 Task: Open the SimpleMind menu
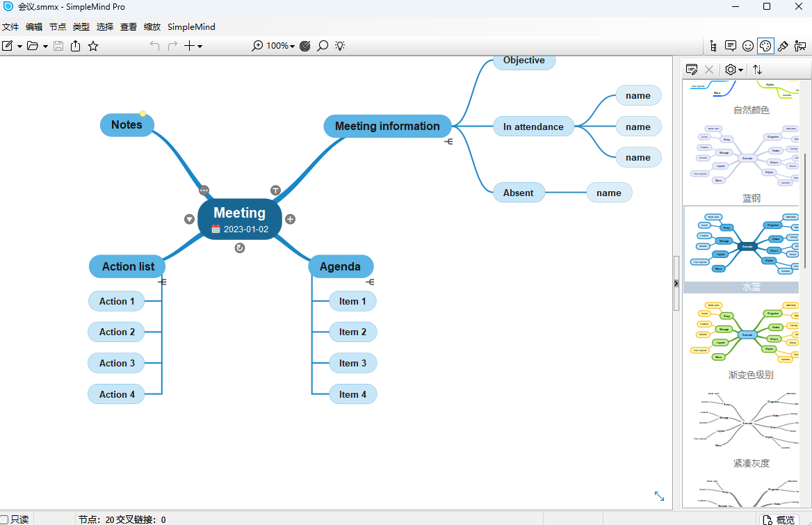pos(191,26)
